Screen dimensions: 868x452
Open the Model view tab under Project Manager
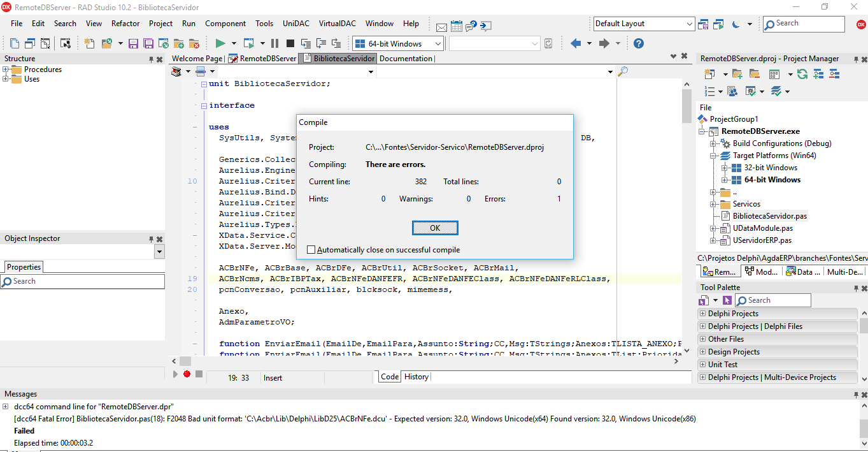point(761,272)
